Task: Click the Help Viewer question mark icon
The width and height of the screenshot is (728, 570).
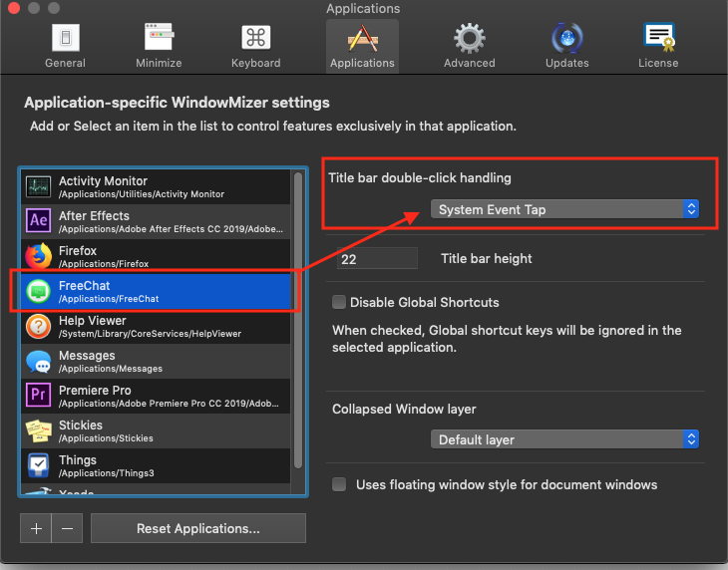Action: click(x=38, y=326)
